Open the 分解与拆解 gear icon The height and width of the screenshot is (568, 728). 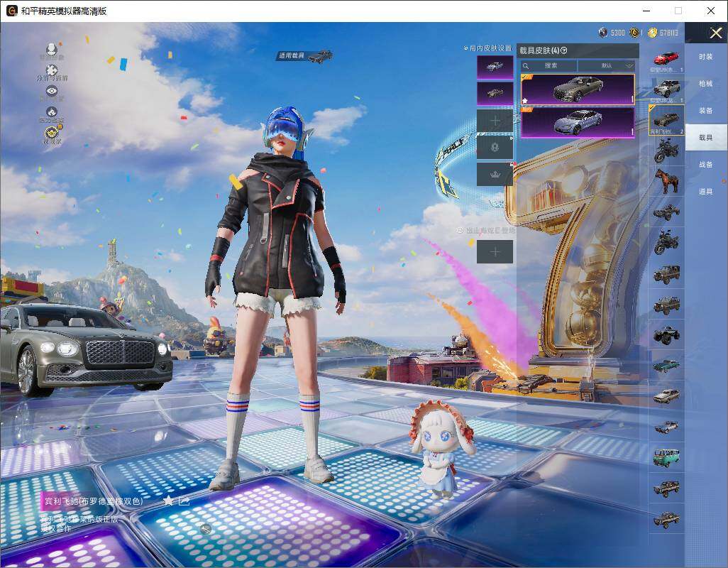pos(52,70)
